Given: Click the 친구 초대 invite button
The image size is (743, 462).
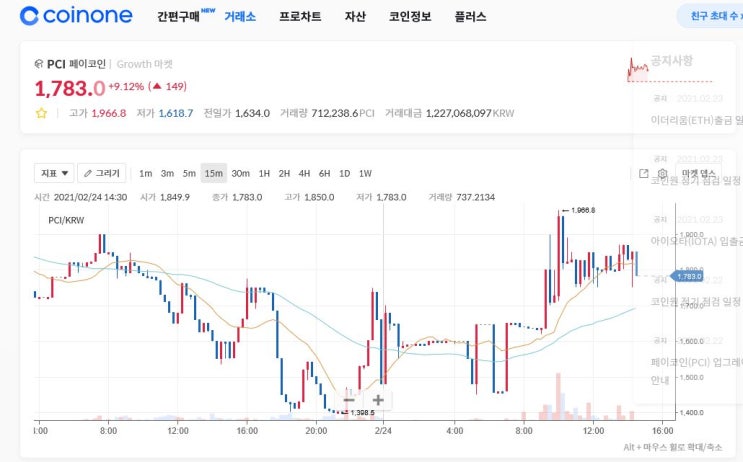Looking at the screenshot, I should [x=710, y=16].
